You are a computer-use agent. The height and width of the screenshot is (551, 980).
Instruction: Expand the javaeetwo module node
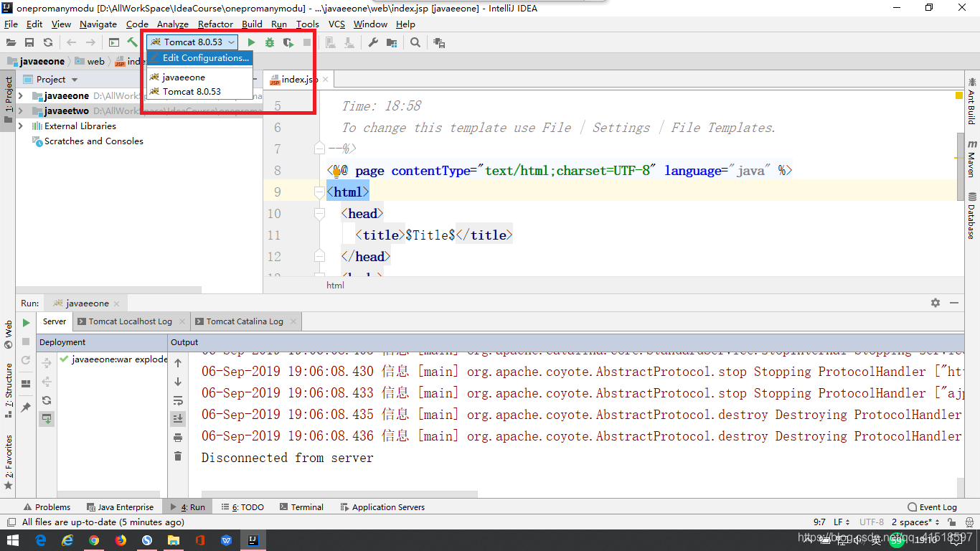click(x=21, y=110)
